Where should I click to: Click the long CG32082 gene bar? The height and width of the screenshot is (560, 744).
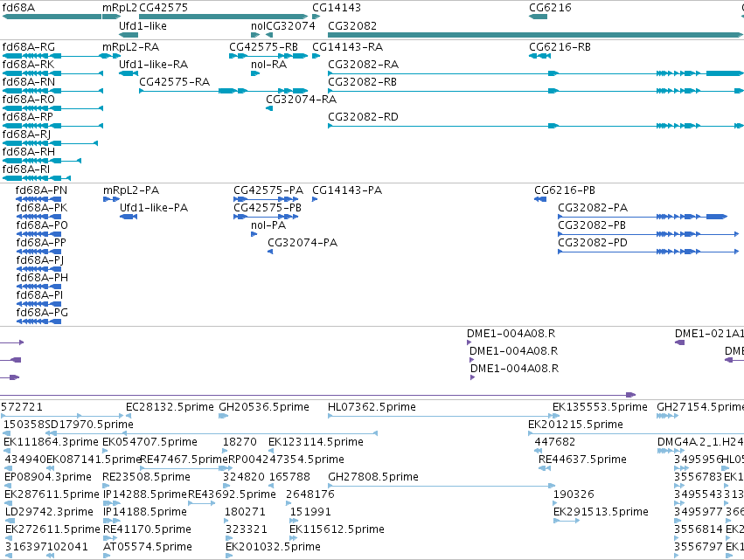pyautogui.click(x=535, y=35)
